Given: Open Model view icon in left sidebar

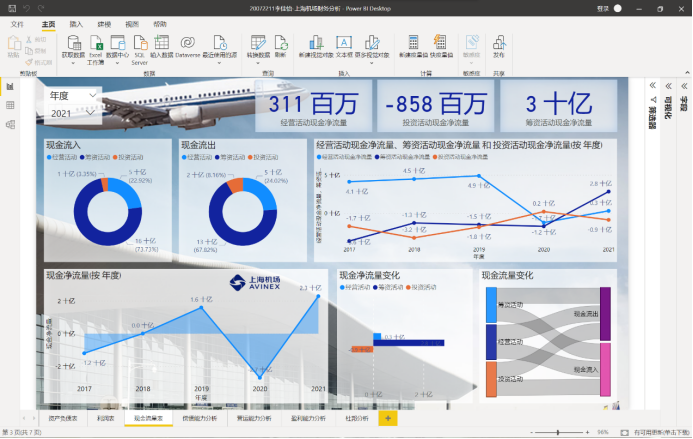Looking at the screenshot, I should (10, 124).
